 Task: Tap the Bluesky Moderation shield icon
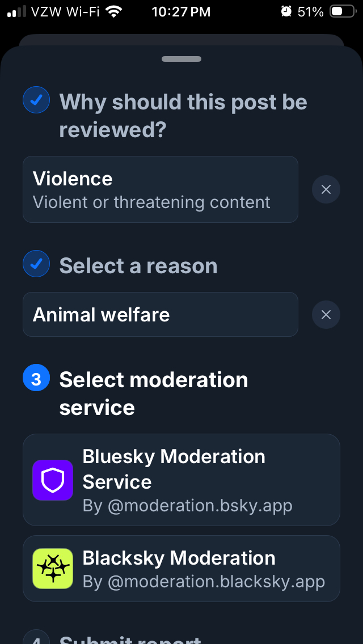53,480
